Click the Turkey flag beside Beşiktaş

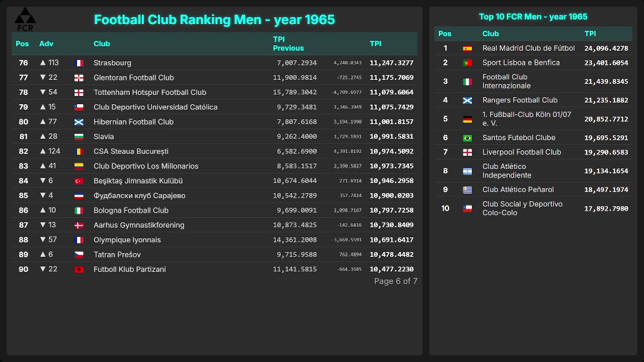coord(79,181)
